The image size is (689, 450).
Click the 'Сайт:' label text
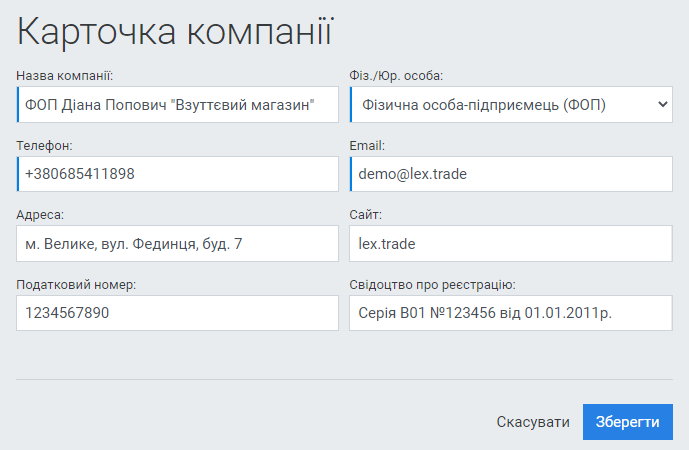tap(366, 215)
